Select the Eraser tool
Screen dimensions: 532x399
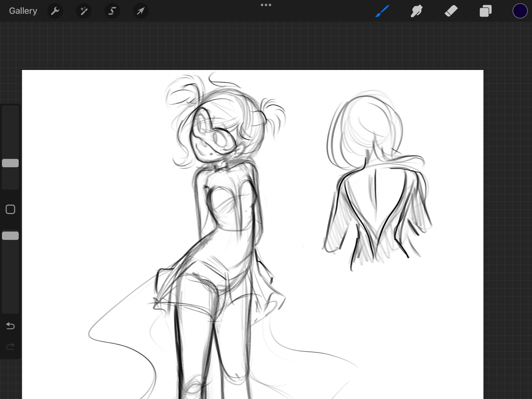coord(451,11)
